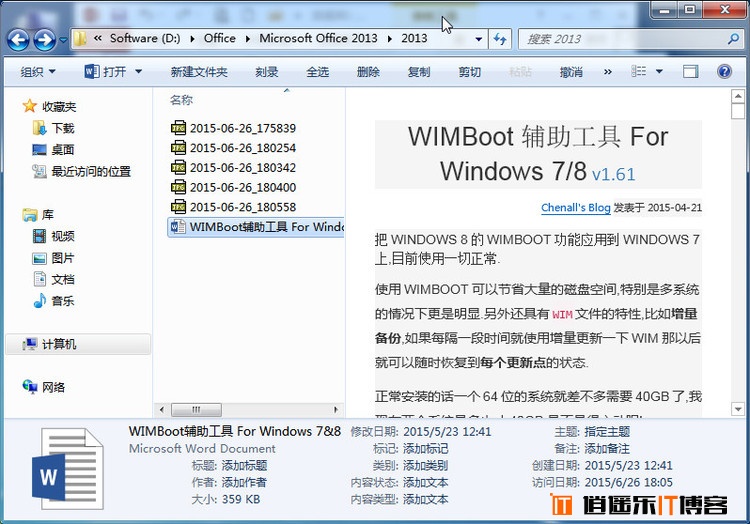Open Help with the question mark icon

(724, 71)
